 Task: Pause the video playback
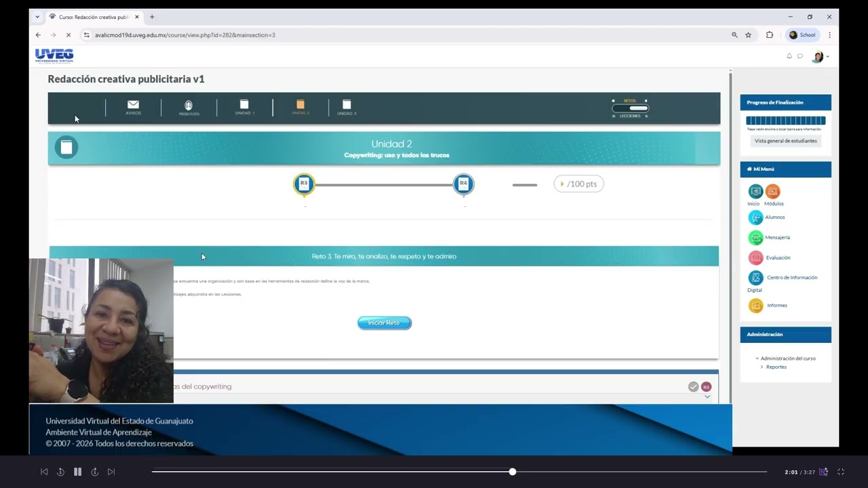point(77,472)
